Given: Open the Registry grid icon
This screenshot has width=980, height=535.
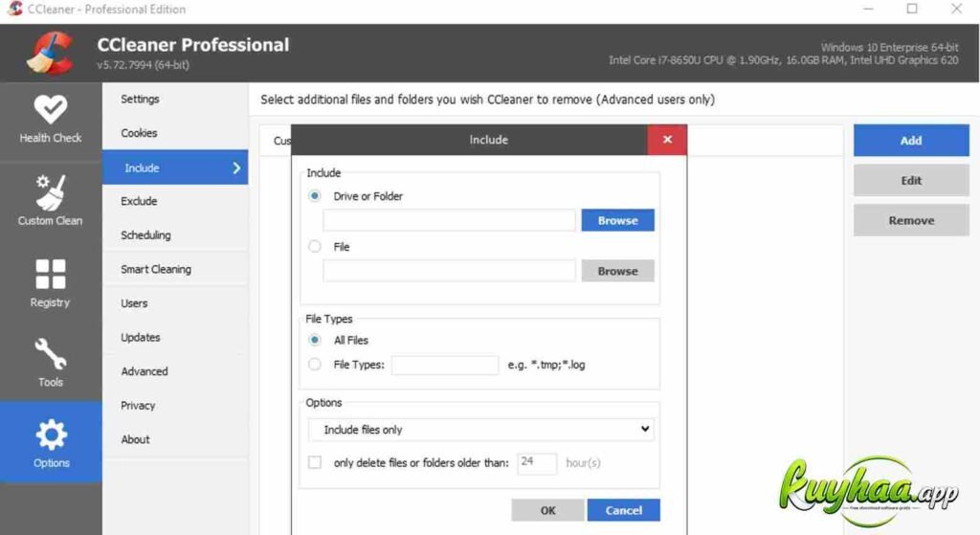Looking at the screenshot, I should 51,274.
